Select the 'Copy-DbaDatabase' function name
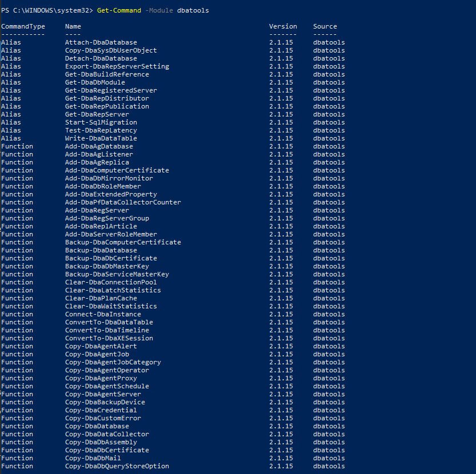 97,426
